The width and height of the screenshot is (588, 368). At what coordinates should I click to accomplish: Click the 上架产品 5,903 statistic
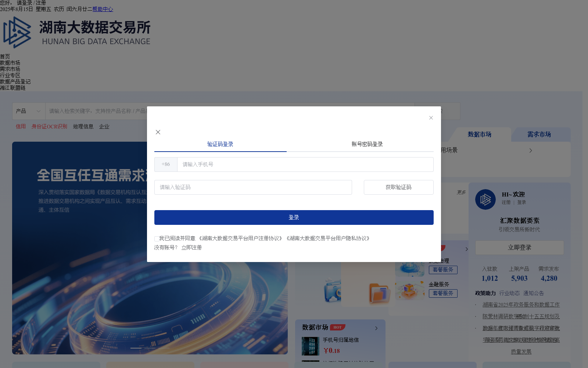519,274
